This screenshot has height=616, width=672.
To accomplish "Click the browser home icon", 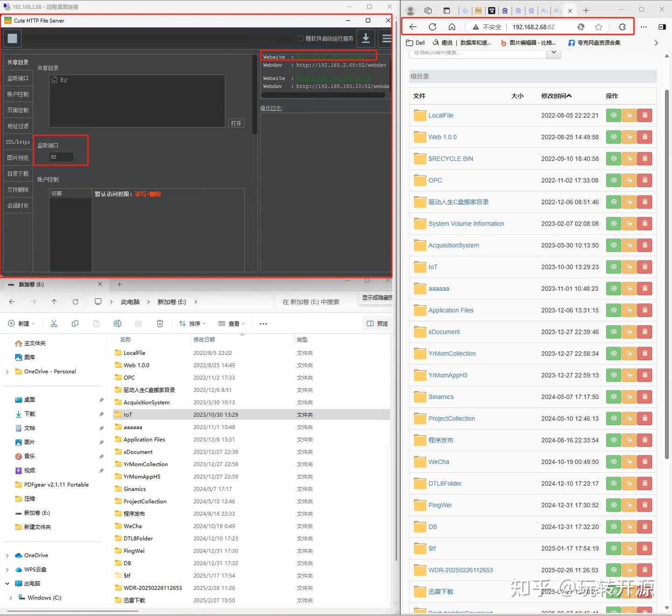I will pos(451,27).
